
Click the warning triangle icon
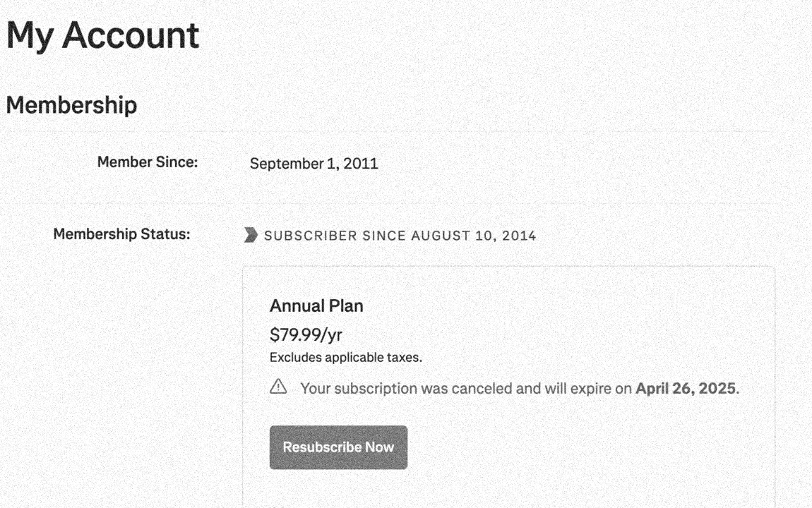point(278,387)
